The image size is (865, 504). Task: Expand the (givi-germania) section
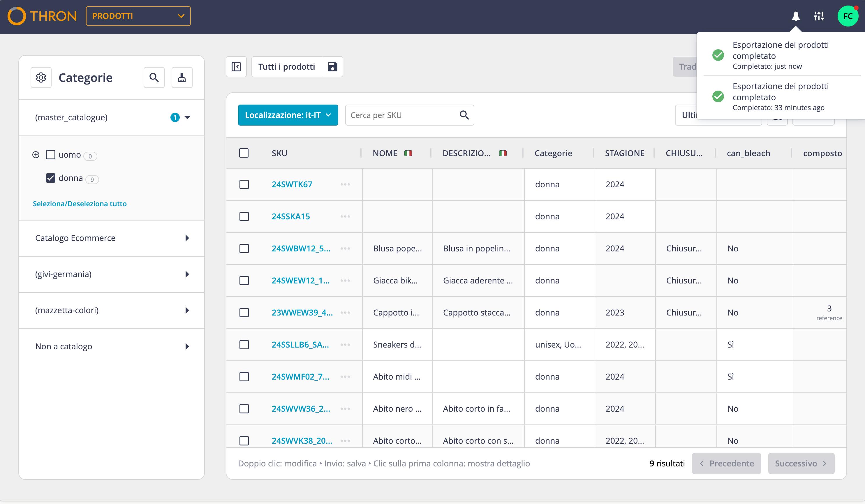click(112, 274)
